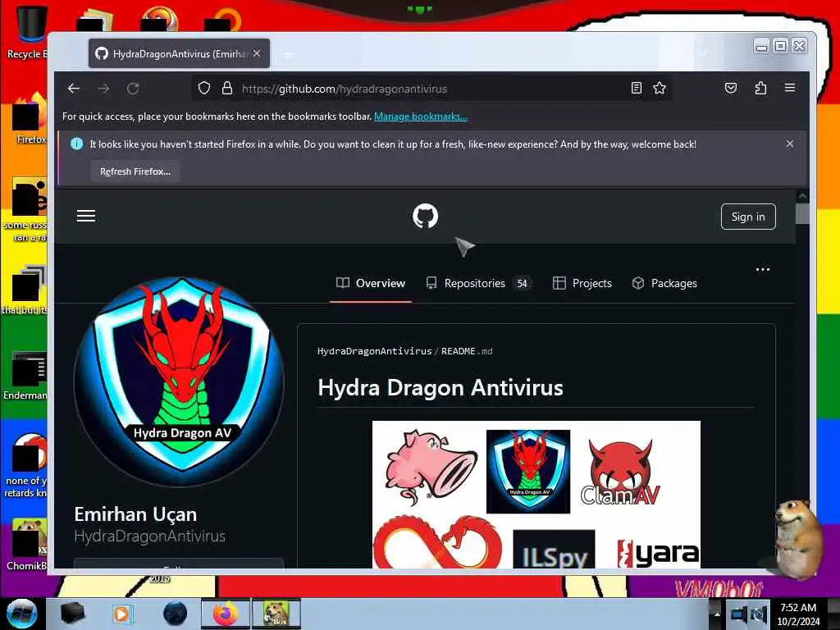Image resolution: width=840 pixels, height=630 pixels.
Task: Open HydraDragonAntivirus README repo link
Action: click(x=374, y=351)
